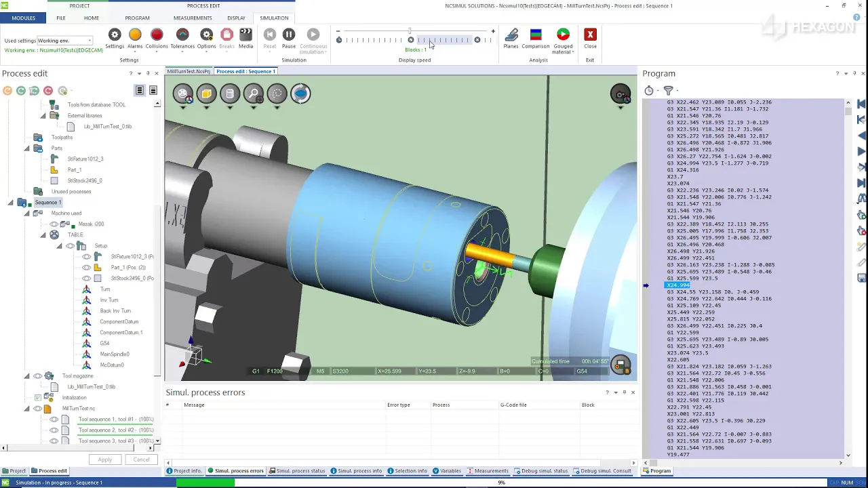Image resolution: width=868 pixels, height=488 pixels.
Task: Toggle the orange Alarms button
Action: pyautogui.click(x=135, y=39)
